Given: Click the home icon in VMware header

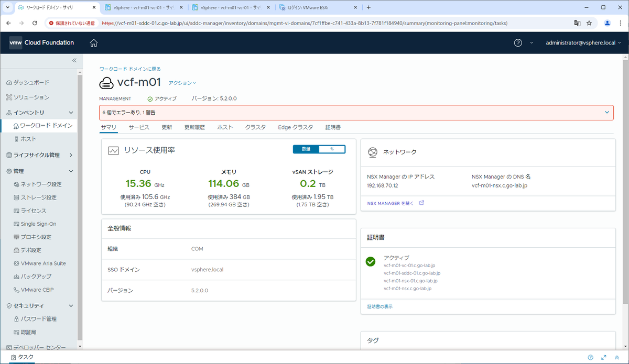Looking at the screenshot, I should click(x=94, y=43).
